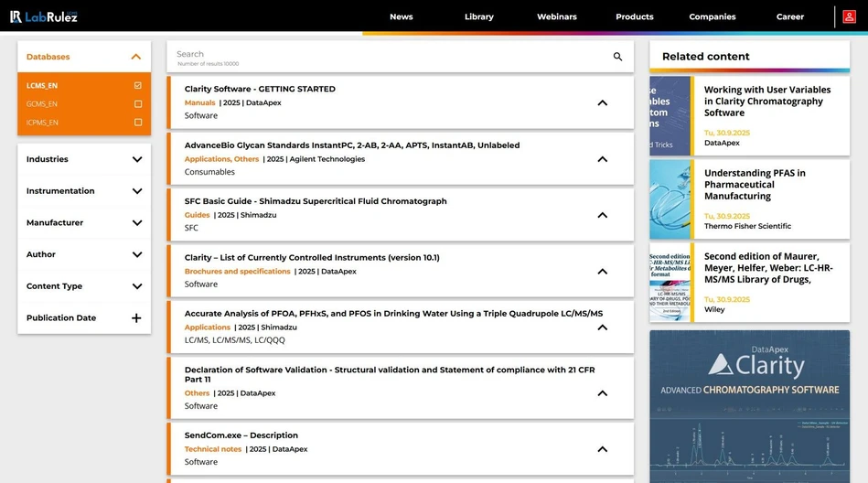Enable the GCMS_EN database checkbox
Screen dimensions: 868x483
pyautogui.click(x=138, y=104)
